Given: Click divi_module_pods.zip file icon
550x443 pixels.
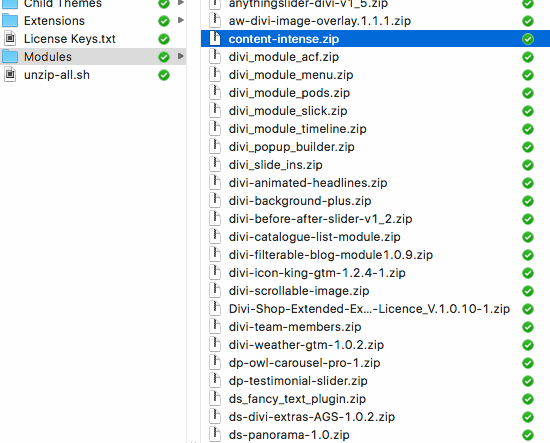Looking at the screenshot, I should [x=215, y=93].
